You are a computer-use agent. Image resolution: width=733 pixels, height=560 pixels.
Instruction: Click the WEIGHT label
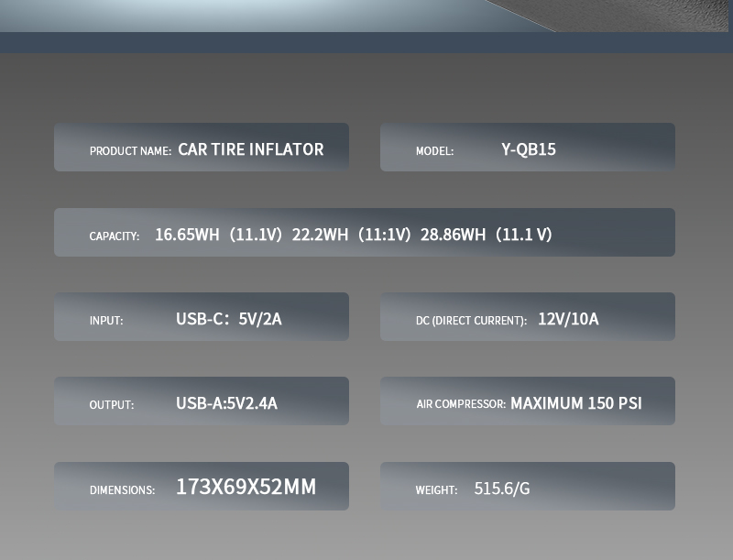coord(436,490)
